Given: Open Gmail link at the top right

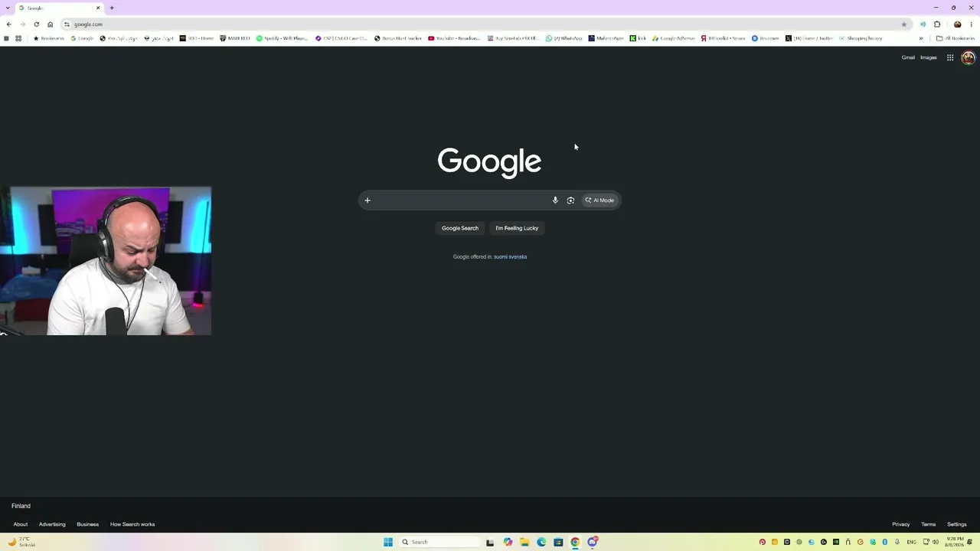Looking at the screenshot, I should click(x=908, y=57).
